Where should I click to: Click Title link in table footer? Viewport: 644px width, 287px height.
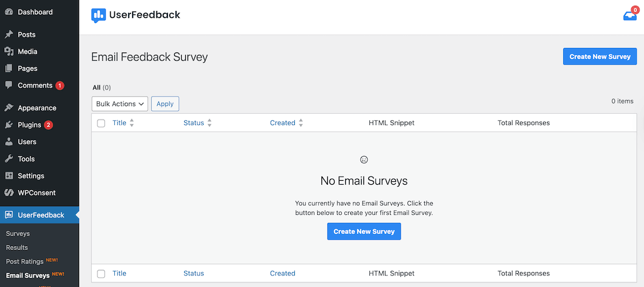119,274
